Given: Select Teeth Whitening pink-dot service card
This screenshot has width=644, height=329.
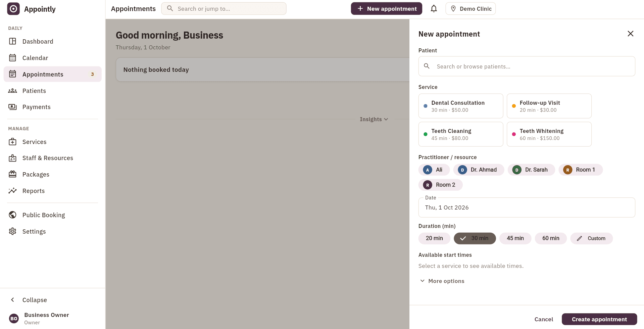Looking at the screenshot, I should [x=549, y=134].
